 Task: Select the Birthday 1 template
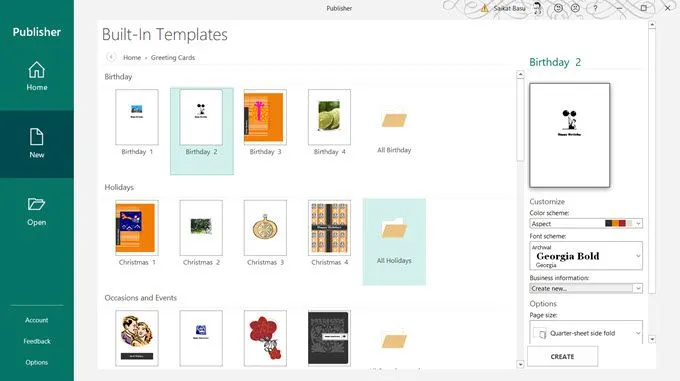click(x=137, y=117)
